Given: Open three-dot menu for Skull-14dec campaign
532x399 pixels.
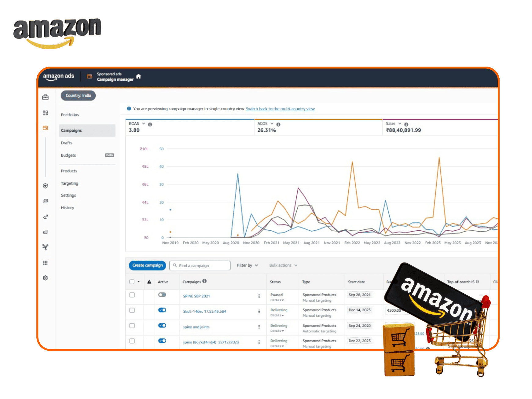Looking at the screenshot, I should (259, 311).
